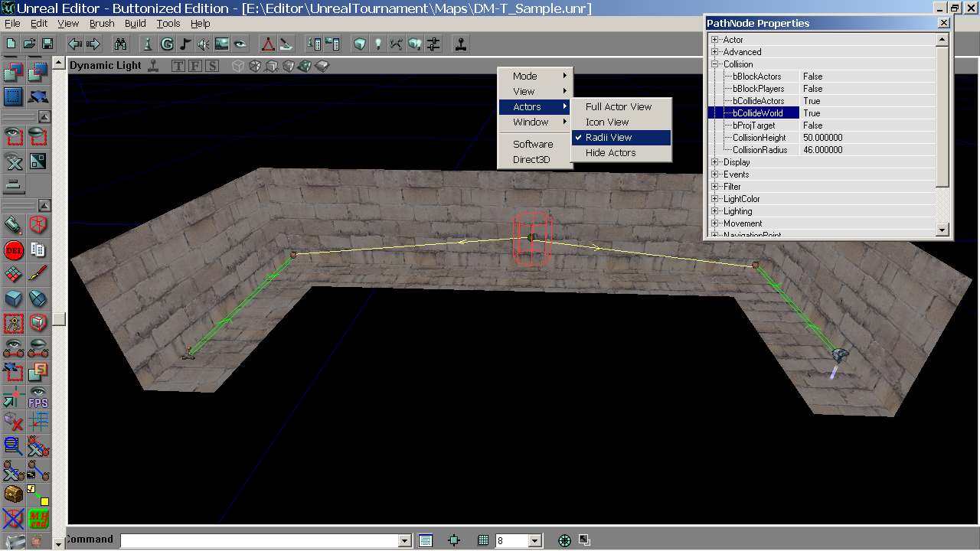The image size is (980, 551).
Task: Open the Texture browser picture icon
Action: click(222, 44)
